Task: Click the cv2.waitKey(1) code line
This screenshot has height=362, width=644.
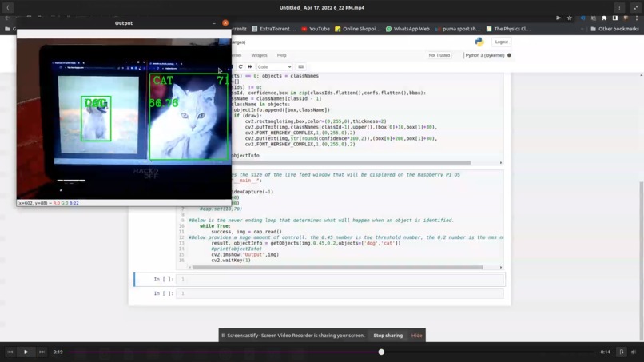Action: tap(231, 260)
